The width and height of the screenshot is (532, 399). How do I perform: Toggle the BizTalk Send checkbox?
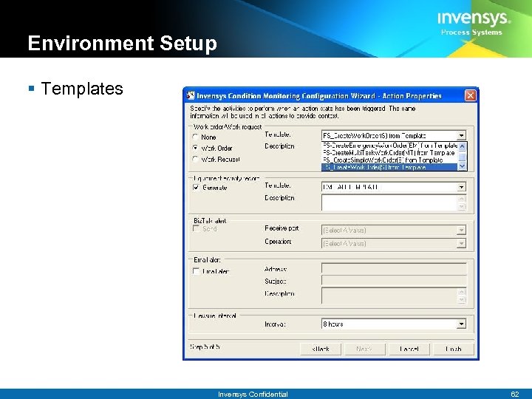(196, 228)
